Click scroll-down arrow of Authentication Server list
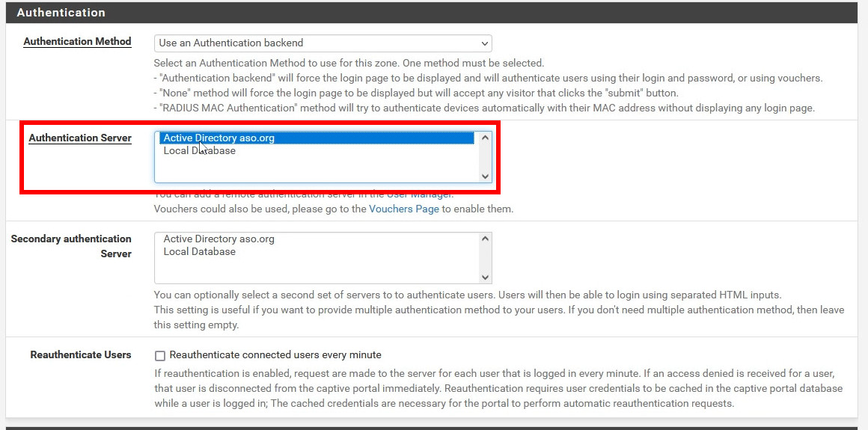Viewport: 868px width, 430px height. coord(485,176)
